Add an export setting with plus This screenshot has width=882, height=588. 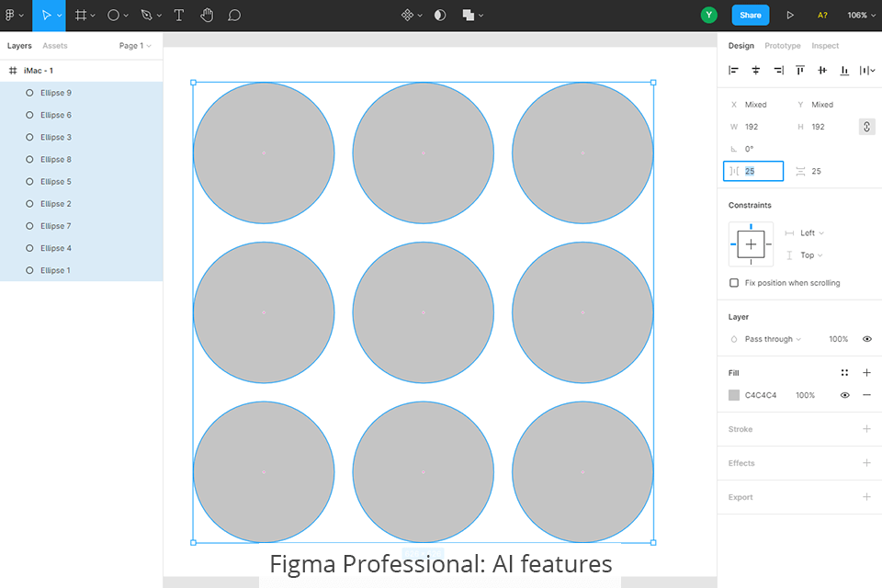866,497
